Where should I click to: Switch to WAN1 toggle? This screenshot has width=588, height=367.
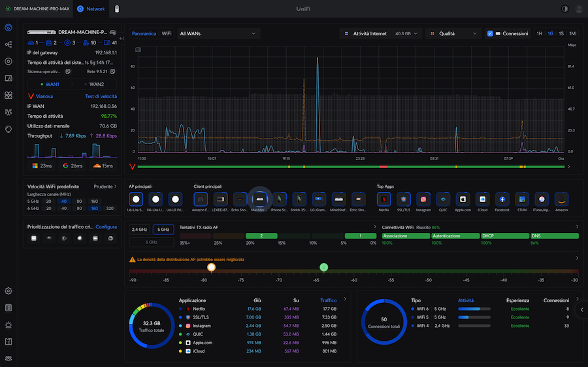[x=50, y=84]
